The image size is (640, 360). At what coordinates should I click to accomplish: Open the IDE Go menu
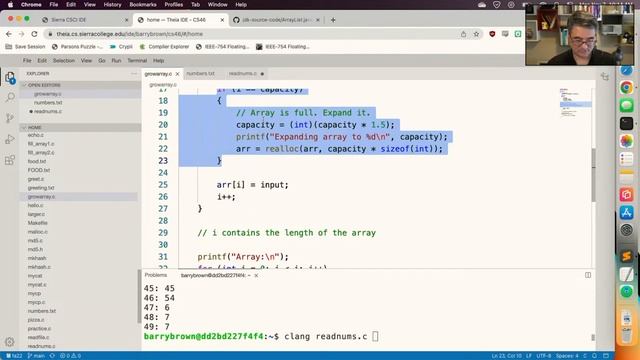102,60
